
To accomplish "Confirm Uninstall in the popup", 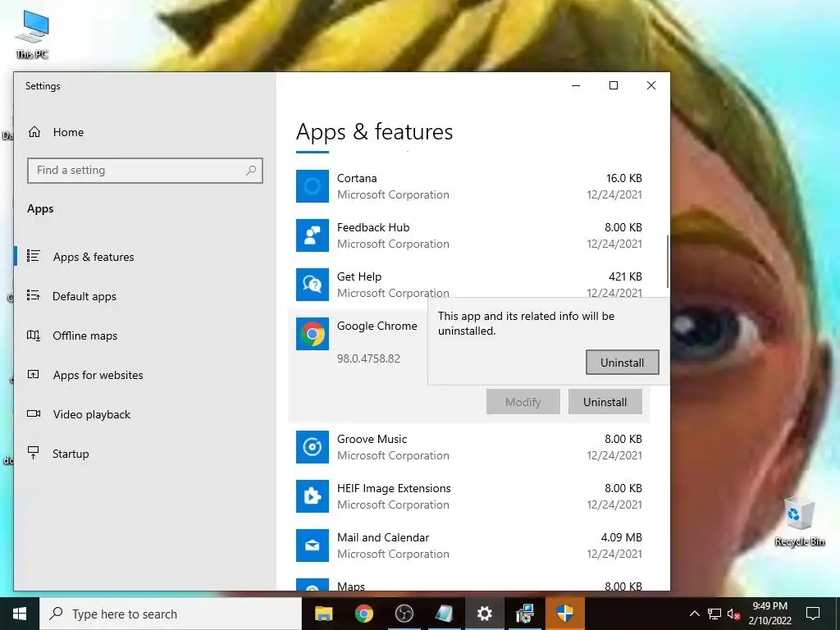I will pyautogui.click(x=622, y=363).
